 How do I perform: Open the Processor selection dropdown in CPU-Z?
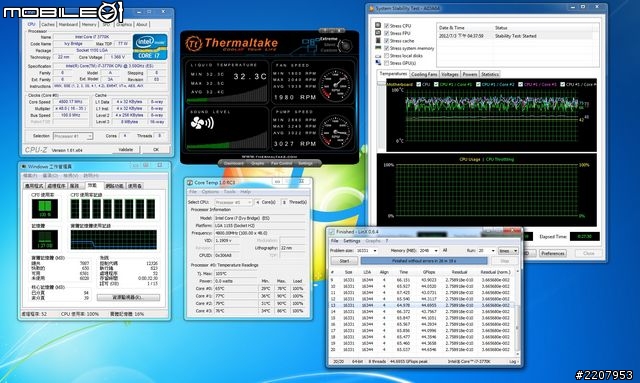73,136
